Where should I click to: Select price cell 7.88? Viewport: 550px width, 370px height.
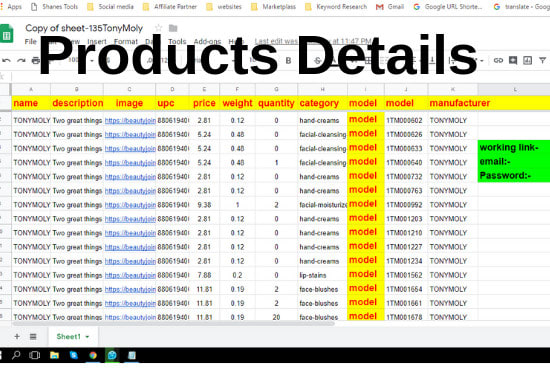pos(204,275)
